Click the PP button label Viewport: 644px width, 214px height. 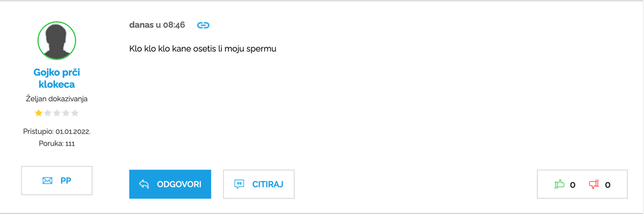(x=66, y=180)
